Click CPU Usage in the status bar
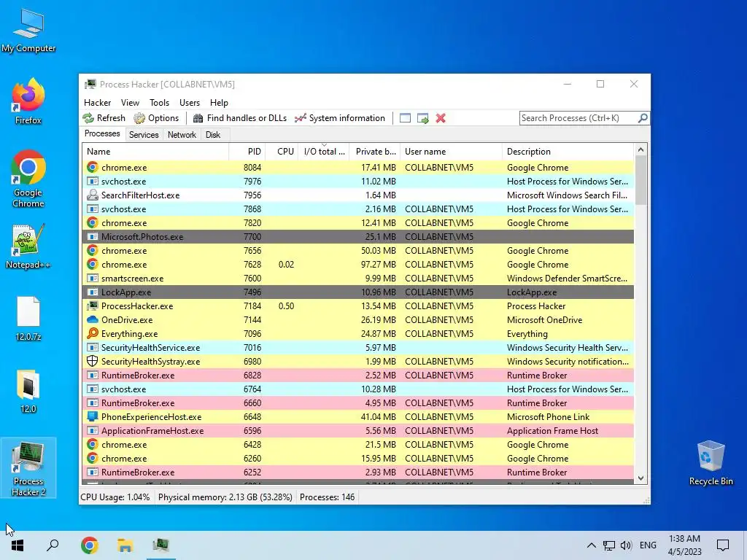The image size is (747, 560). point(115,497)
